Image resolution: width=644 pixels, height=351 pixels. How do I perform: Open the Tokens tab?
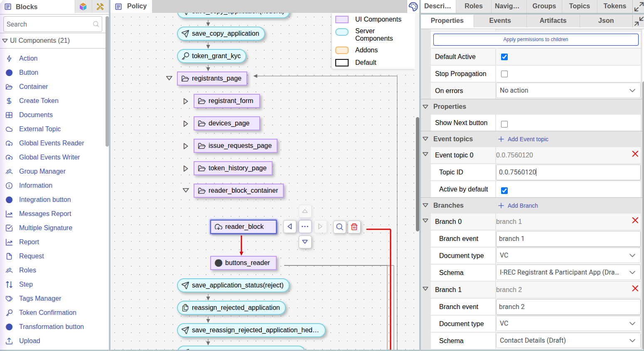615,6
